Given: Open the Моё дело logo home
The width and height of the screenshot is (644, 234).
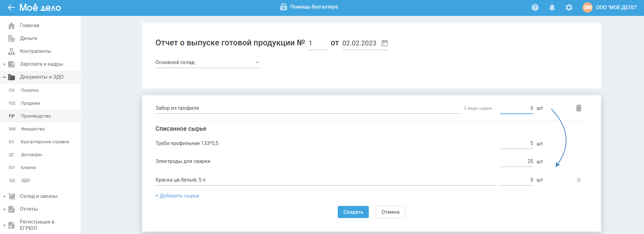Looking at the screenshot, I should tap(40, 7).
